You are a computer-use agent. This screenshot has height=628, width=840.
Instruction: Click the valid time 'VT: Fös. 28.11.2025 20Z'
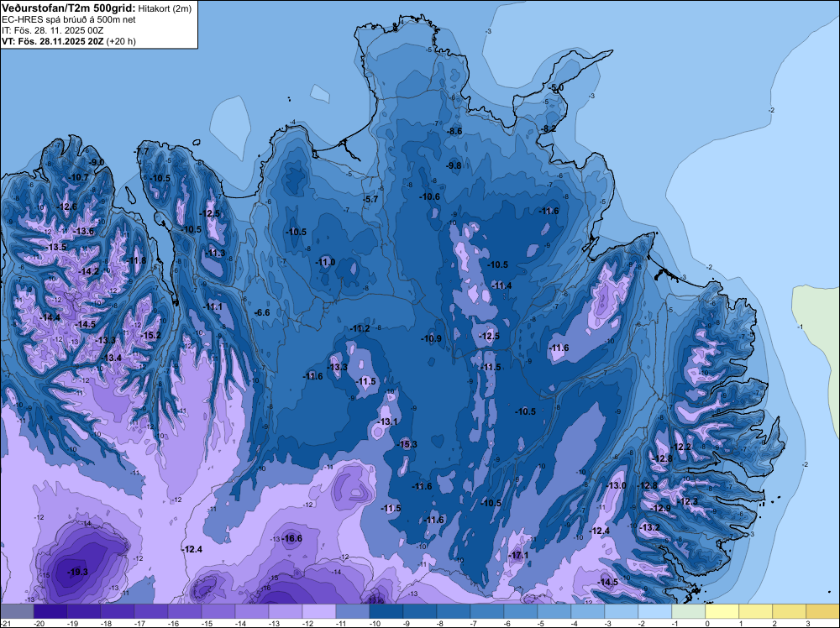53,41
